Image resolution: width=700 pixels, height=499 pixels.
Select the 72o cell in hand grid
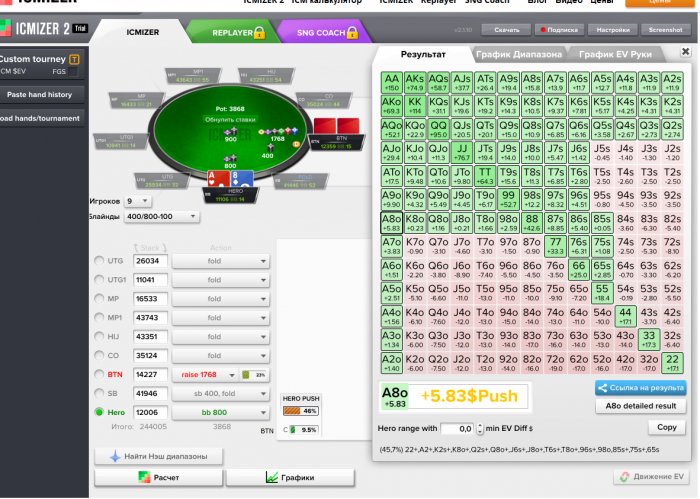[x=555, y=363]
